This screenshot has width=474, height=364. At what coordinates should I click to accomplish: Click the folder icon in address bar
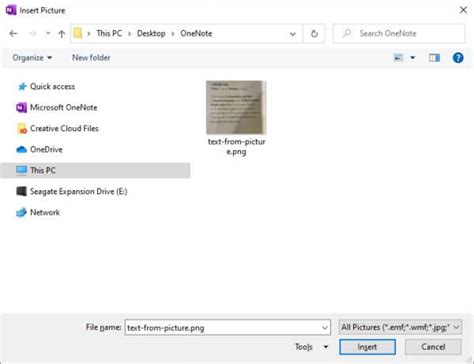[78, 33]
